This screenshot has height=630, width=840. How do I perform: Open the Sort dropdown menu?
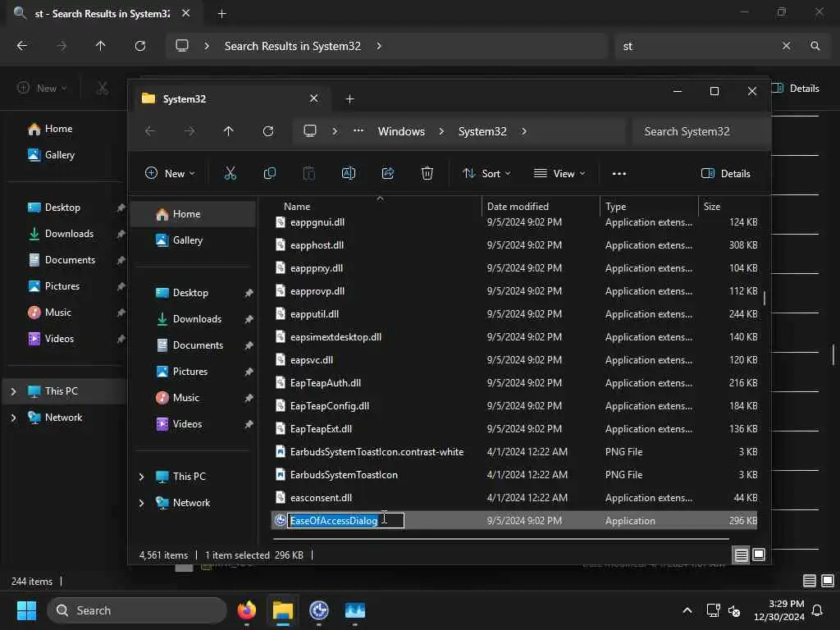pyautogui.click(x=486, y=173)
